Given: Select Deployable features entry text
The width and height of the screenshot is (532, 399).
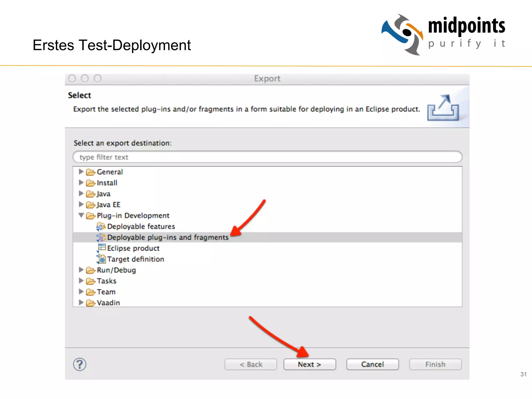Looking at the screenshot, I should tap(141, 227).
